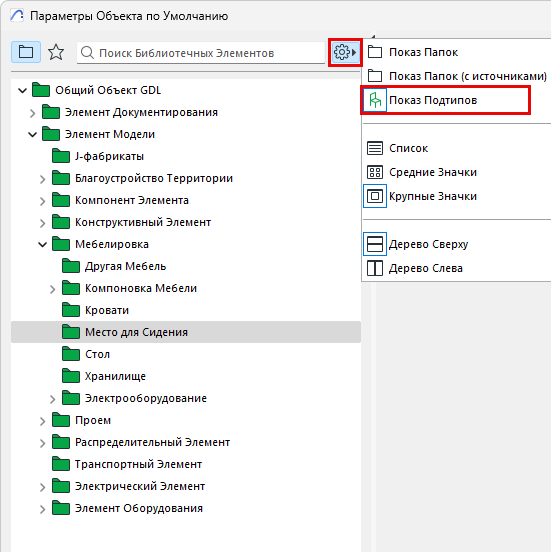This screenshot has height=552, width=551.
Task: Select Дерево Сверху layout
Action: [428, 244]
